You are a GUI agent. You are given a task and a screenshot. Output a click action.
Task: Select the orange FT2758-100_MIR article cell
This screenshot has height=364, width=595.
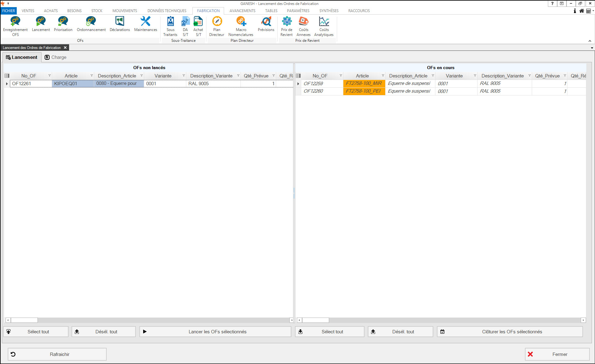[x=364, y=83]
